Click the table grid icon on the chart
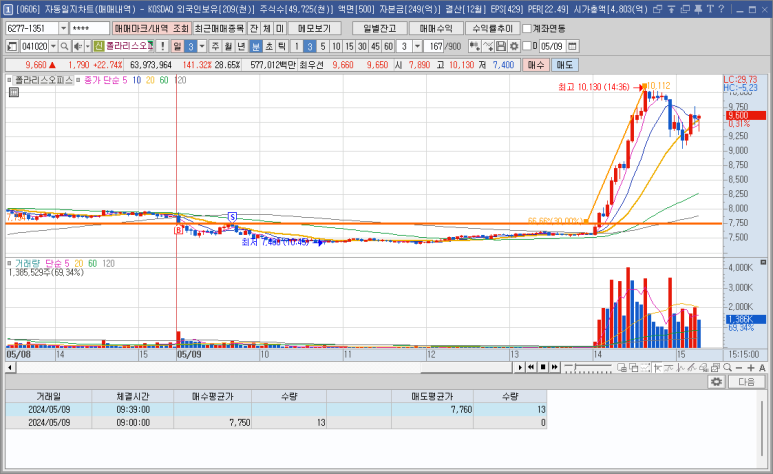 [14, 92]
